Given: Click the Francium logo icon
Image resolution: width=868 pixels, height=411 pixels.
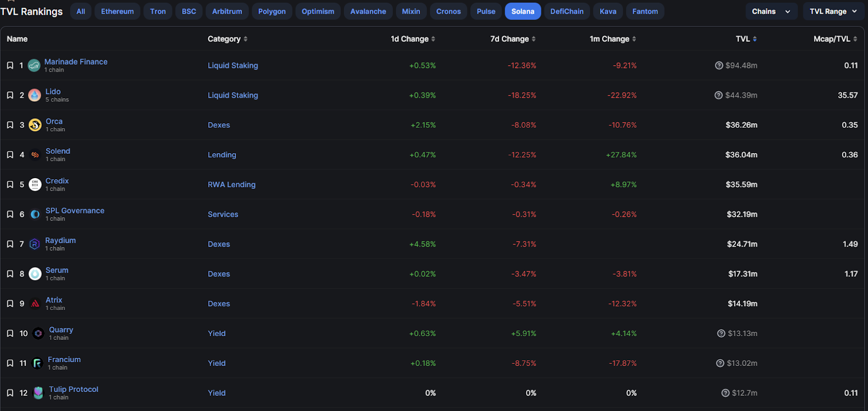Looking at the screenshot, I should coord(37,363).
